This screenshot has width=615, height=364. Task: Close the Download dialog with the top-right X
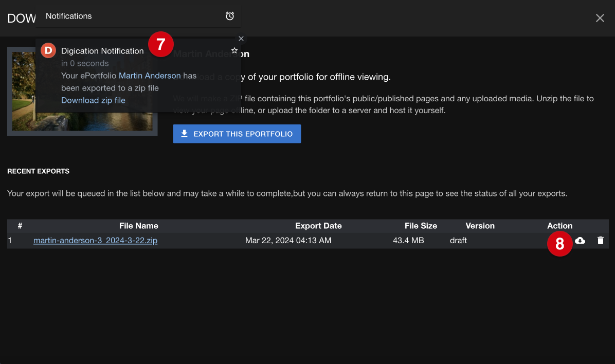pyautogui.click(x=600, y=18)
